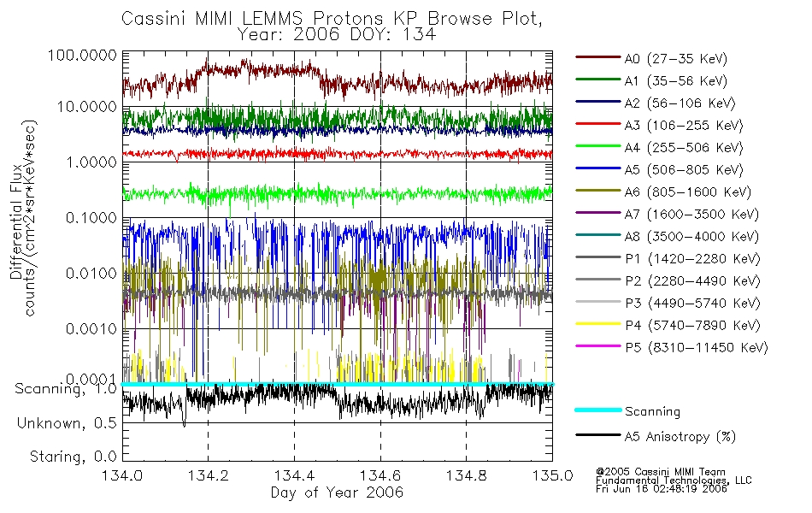The image size is (812, 513).
Task: Click the Differential Flux y-axis label
Action: tap(16, 221)
